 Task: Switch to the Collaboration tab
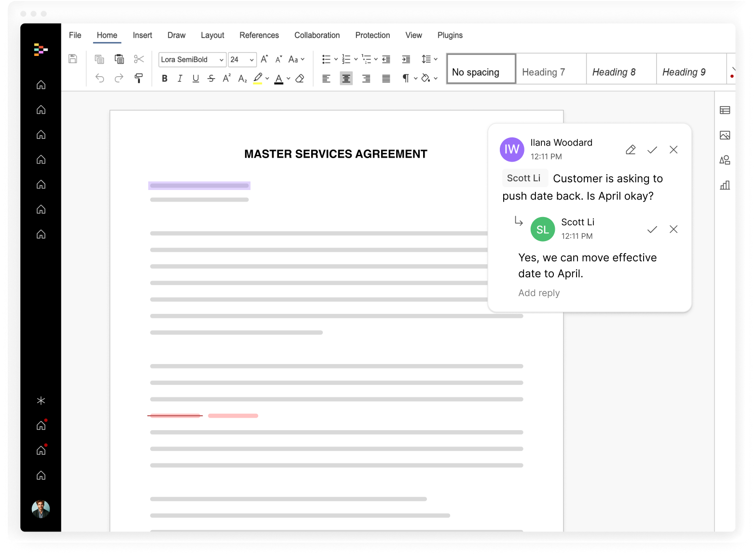317,35
